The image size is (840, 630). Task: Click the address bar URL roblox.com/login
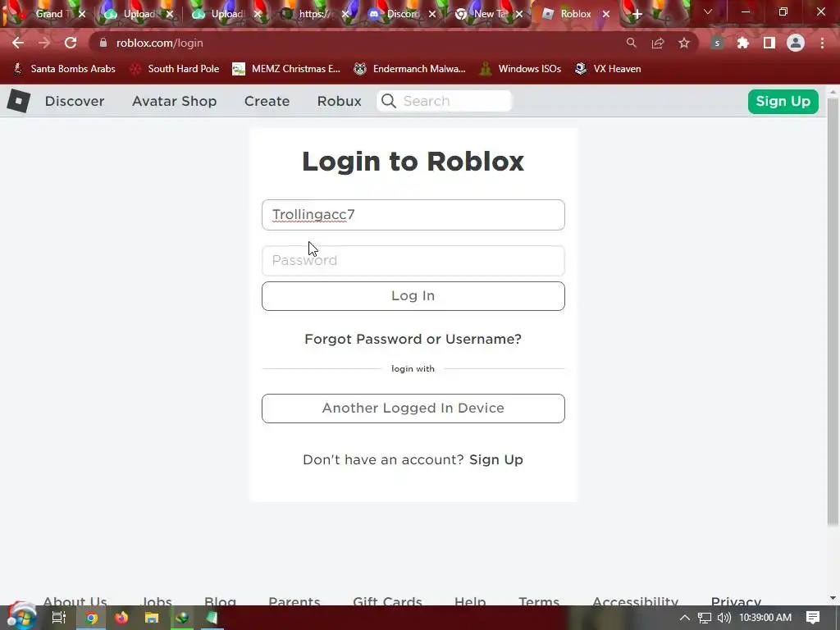(x=160, y=43)
